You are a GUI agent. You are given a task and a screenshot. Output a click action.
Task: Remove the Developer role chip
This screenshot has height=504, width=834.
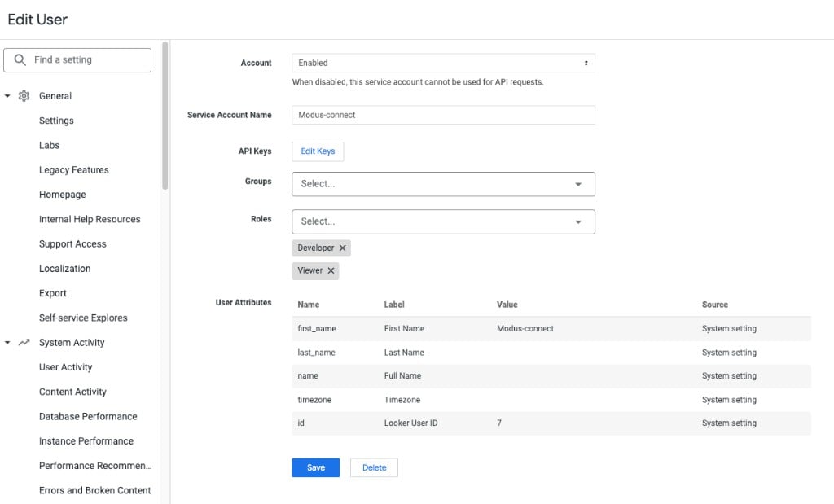point(343,248)
